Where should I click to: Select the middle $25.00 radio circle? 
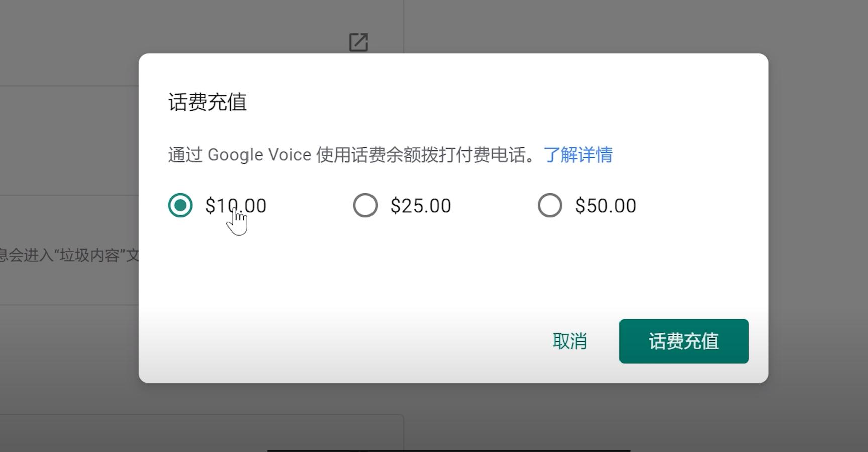[x=365, y=205]
